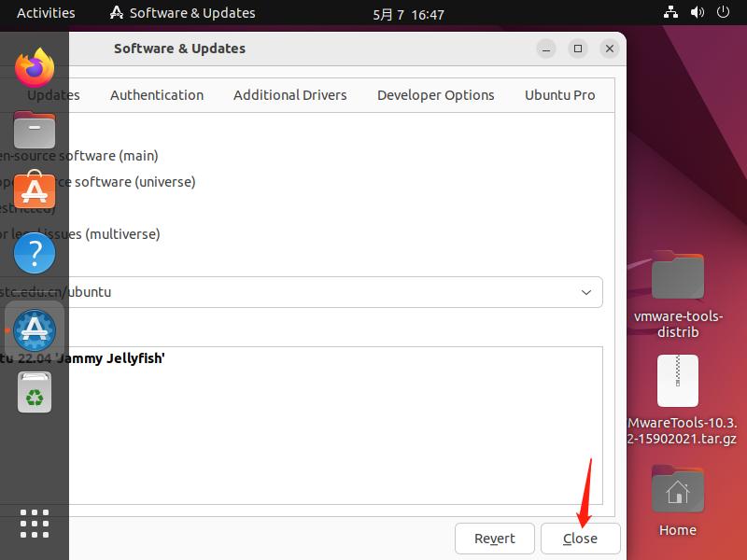Open the Ubuntu Pro tab

[559, 95]
